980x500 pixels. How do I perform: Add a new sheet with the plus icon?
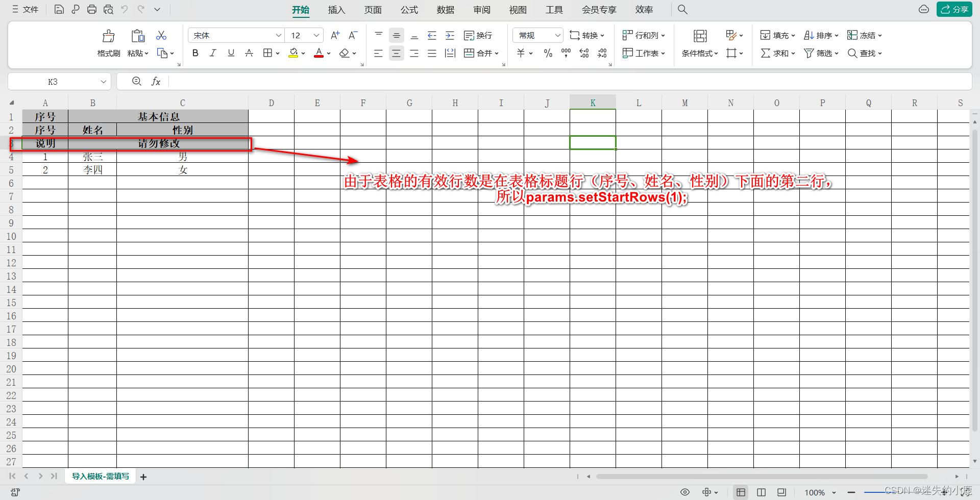143,477
